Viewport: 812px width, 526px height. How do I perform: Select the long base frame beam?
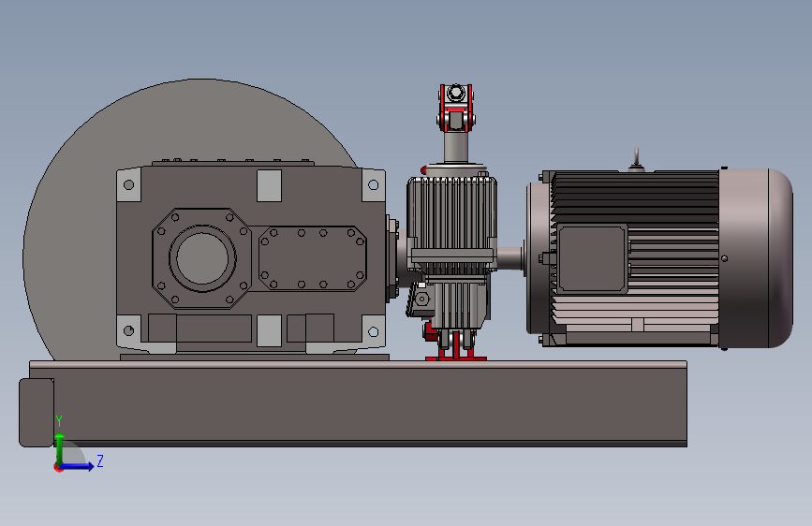(x=359, y=403)
